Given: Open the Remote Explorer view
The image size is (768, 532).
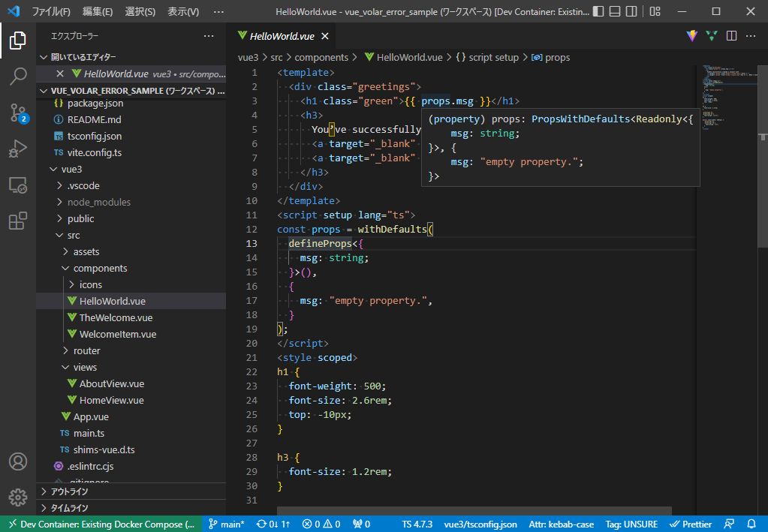Looking at the screenshot, I should [x=17, y=185].
